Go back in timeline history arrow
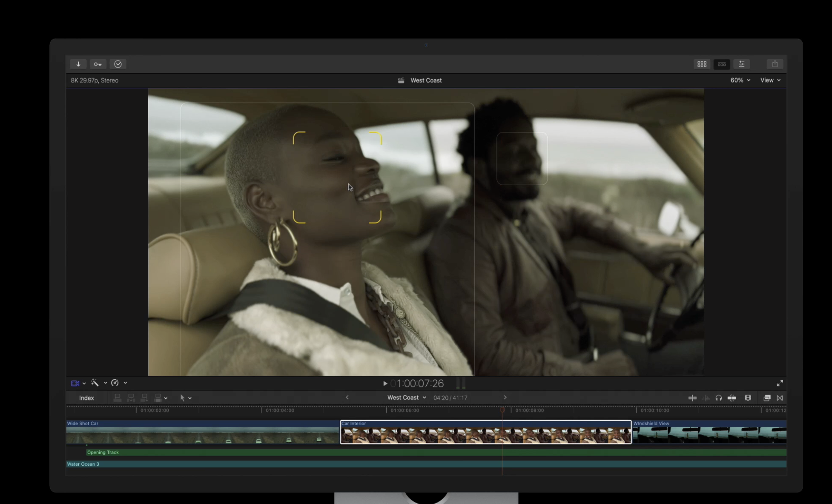Image resolution: width=832 pixels, height=504 pixels. pos(347,398)
